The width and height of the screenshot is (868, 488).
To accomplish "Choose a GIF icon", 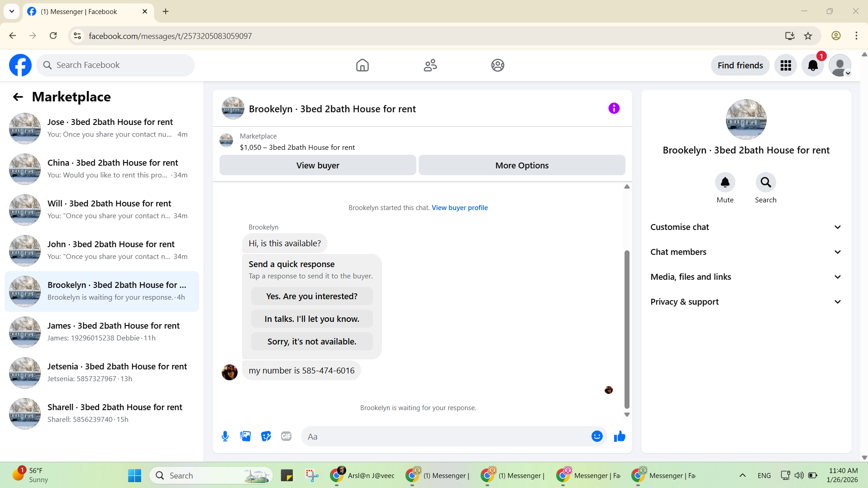I will click(x=286, y=436).
